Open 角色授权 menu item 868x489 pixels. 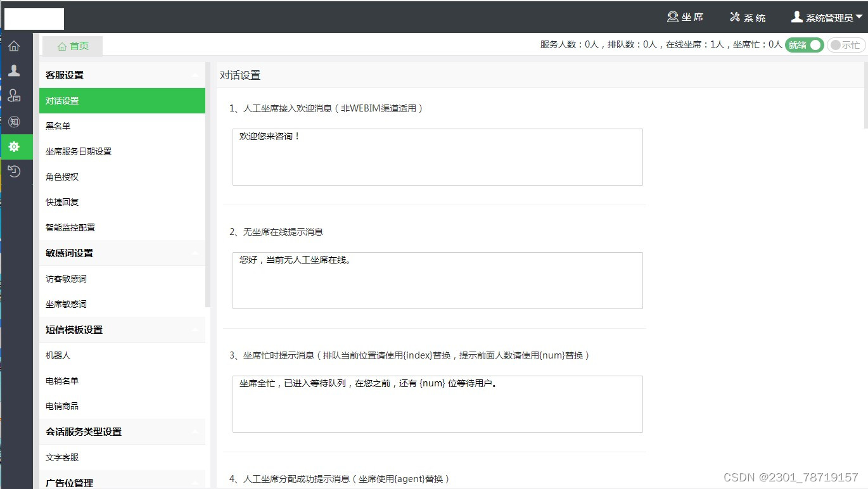(122, 177)
